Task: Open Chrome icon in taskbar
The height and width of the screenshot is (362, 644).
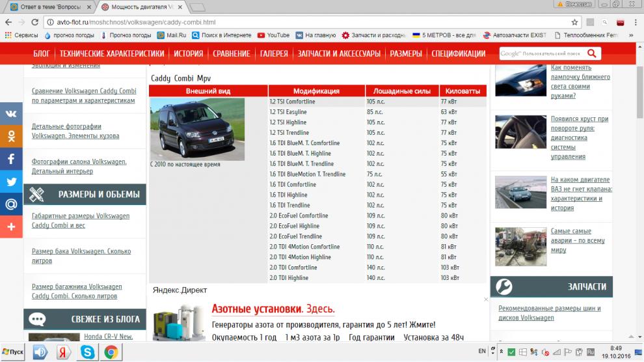Action: (111, 352)
